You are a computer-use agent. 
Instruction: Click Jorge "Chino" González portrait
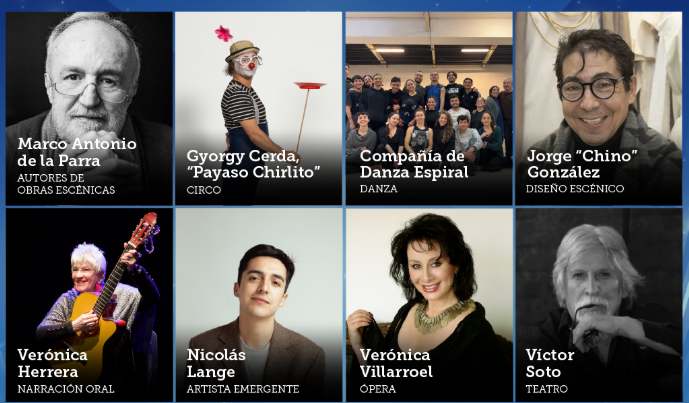tap(598, 109)
